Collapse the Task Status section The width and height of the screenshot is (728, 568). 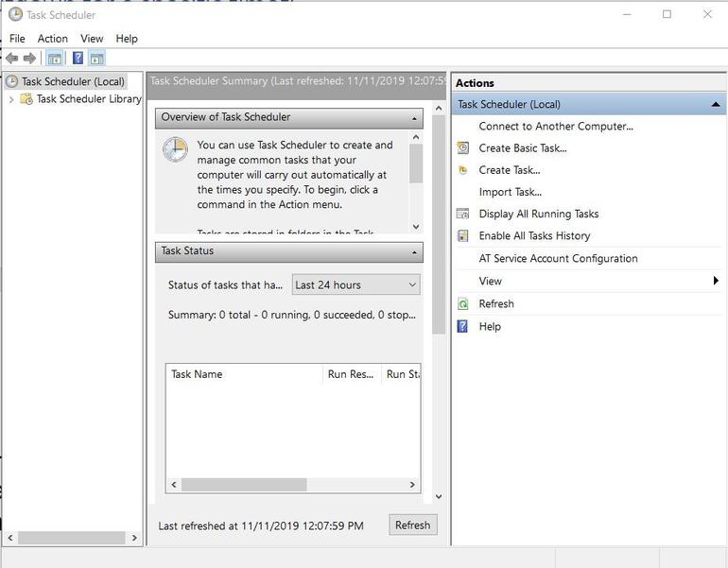pyautogui.click(x=414, y=252)
